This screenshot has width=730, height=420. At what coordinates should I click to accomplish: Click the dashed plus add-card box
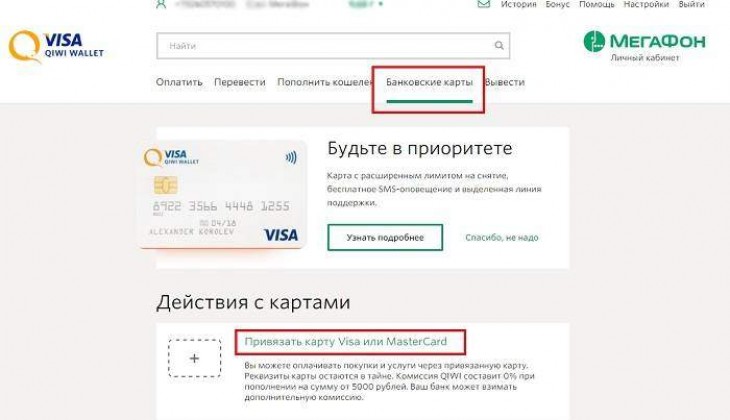tap(195, 358)
